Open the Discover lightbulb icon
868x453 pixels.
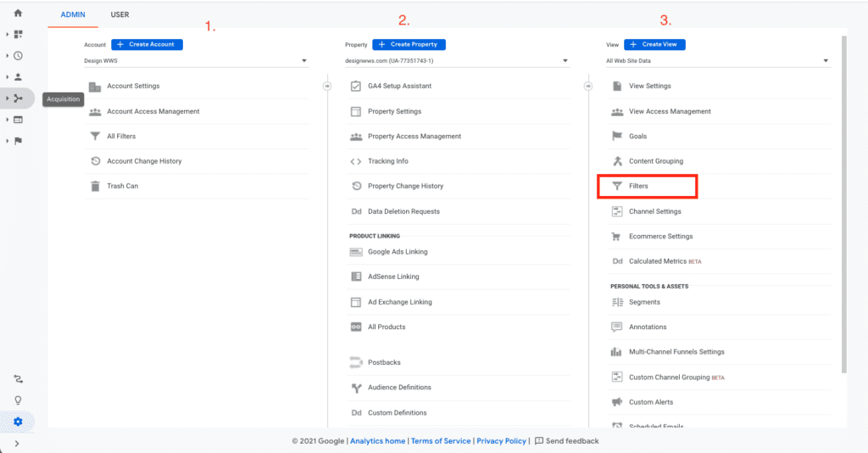19,400
